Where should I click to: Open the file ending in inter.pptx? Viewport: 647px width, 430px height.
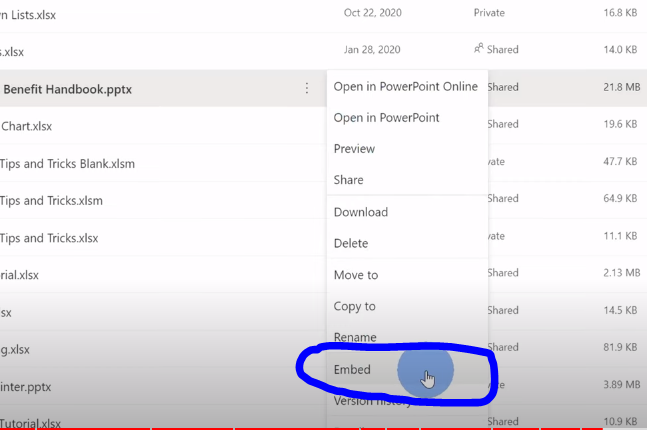tap(26, 387)
